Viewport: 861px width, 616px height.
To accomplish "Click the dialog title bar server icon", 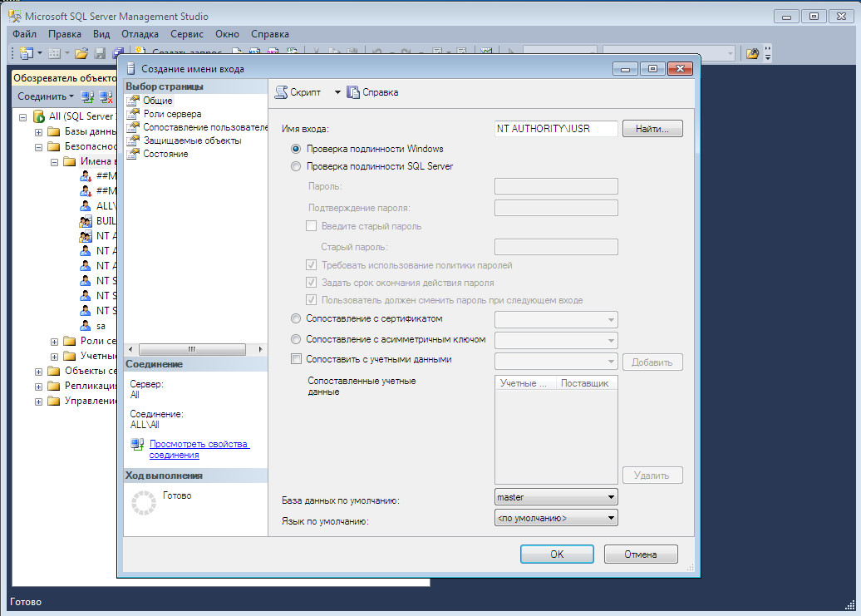I will pyautogui.click(x=130, y=69).
